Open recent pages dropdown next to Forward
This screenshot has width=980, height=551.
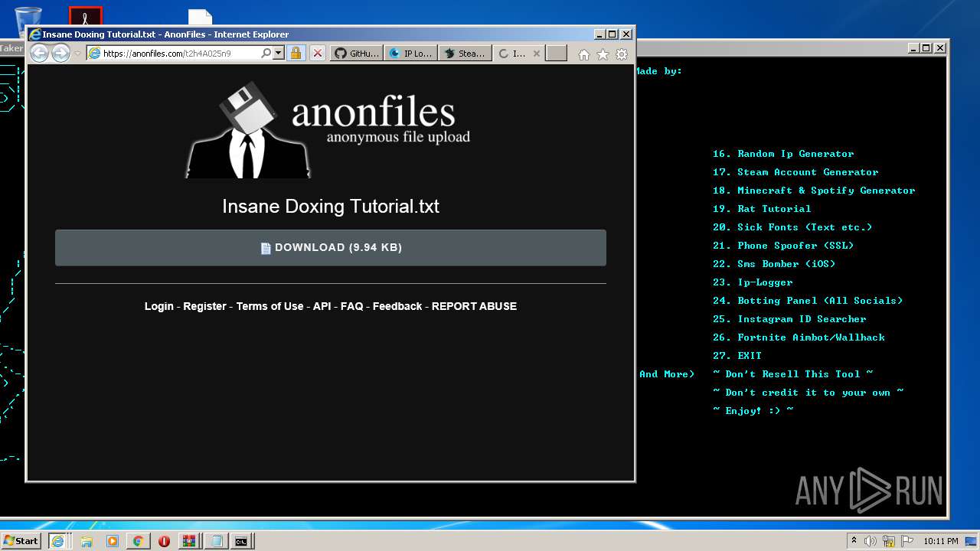[77, 54]
